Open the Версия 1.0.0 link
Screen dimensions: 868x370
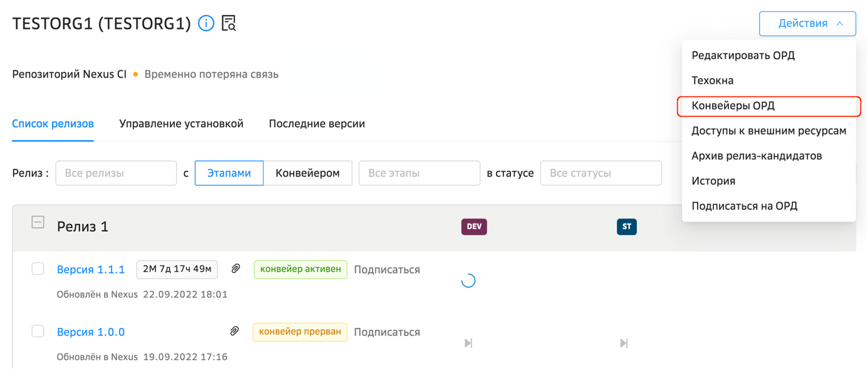click(x=91, y=332)
